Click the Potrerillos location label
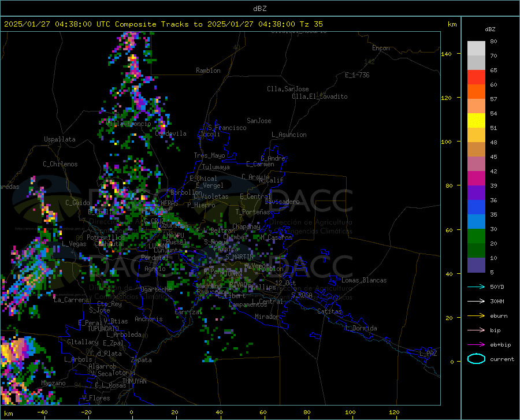Screen dimensions: 520x420 point(106,237)
